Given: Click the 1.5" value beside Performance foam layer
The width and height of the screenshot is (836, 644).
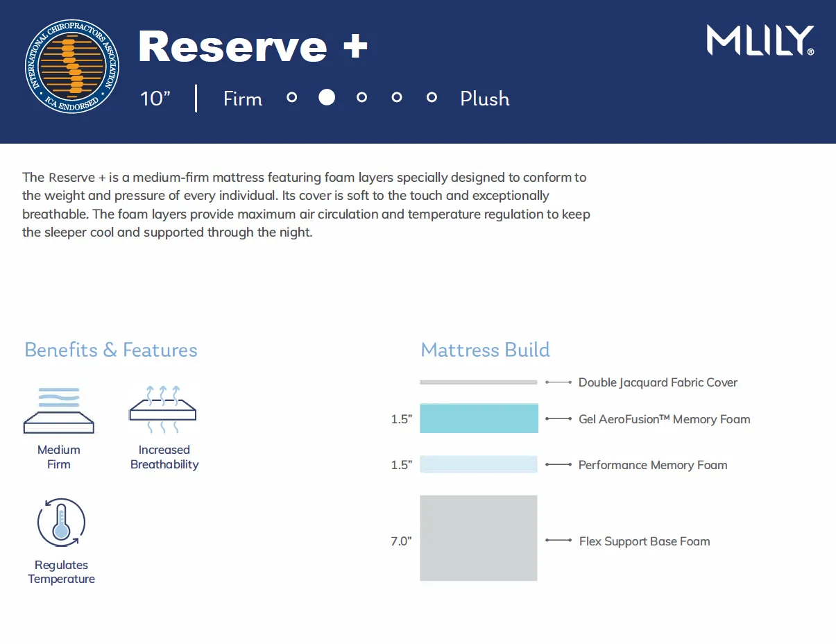Looking at the screenshot, I should click(402, 465).
